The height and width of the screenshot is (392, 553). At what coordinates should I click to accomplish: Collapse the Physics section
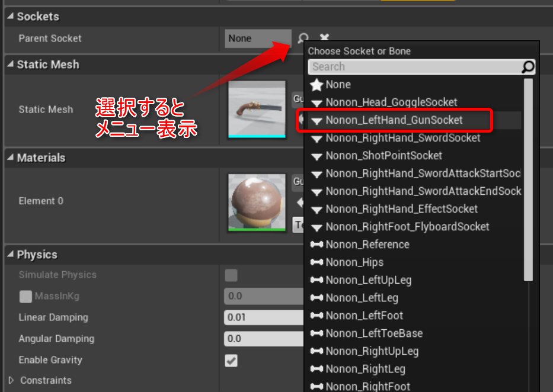pos(10,254)
